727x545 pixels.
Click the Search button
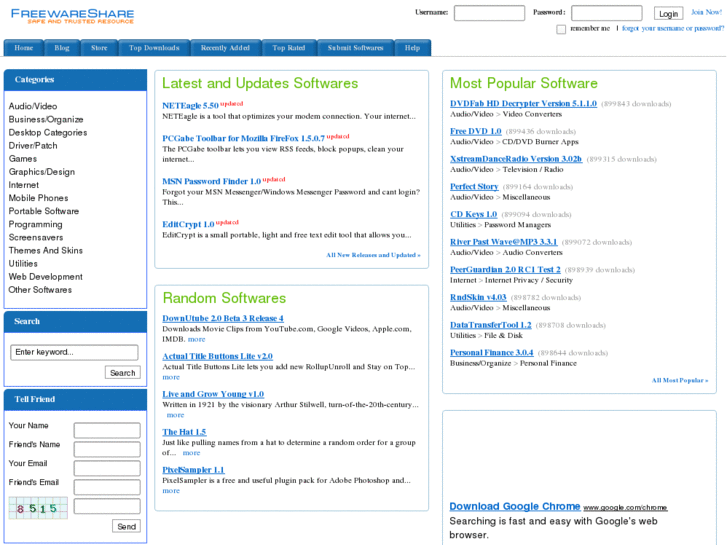122,372
